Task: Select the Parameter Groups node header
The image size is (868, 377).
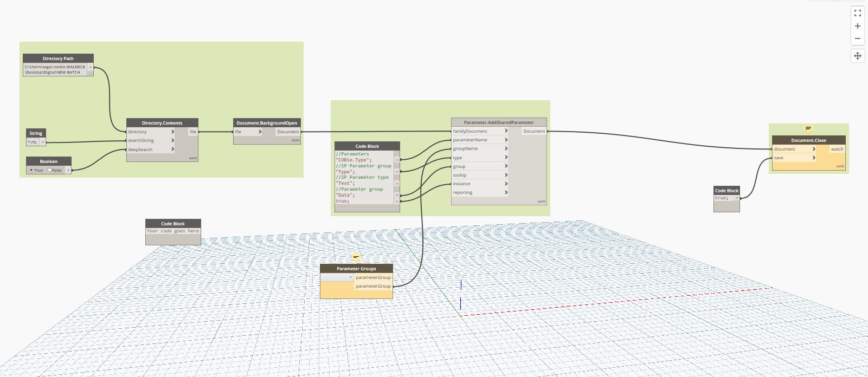Action: (356, 269)
